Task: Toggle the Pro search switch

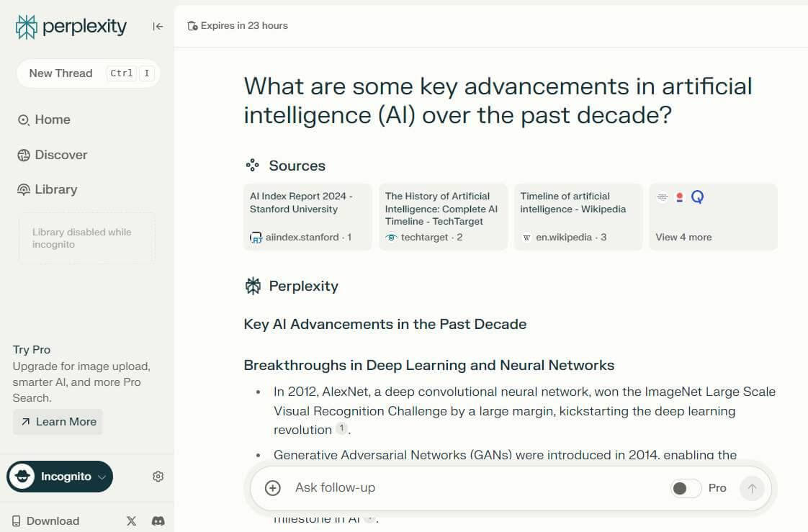Action: 686,488
